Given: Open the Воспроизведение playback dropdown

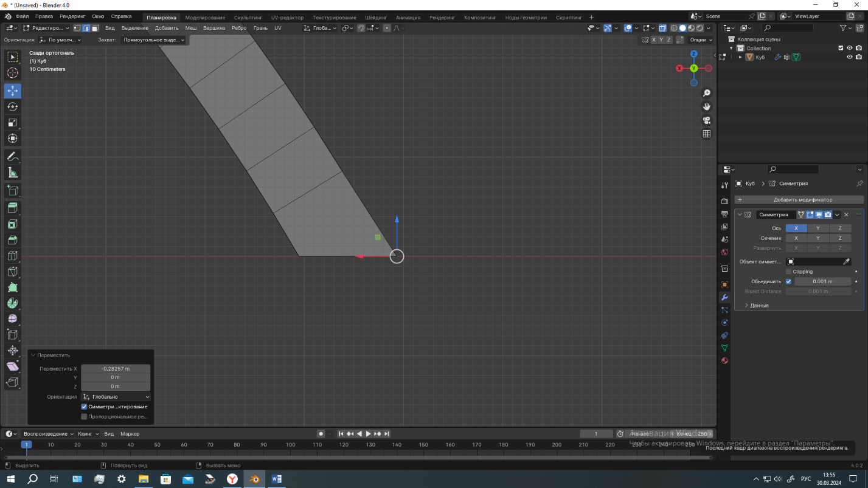Looking at the screenshot, I should click(x=48, y=434).
